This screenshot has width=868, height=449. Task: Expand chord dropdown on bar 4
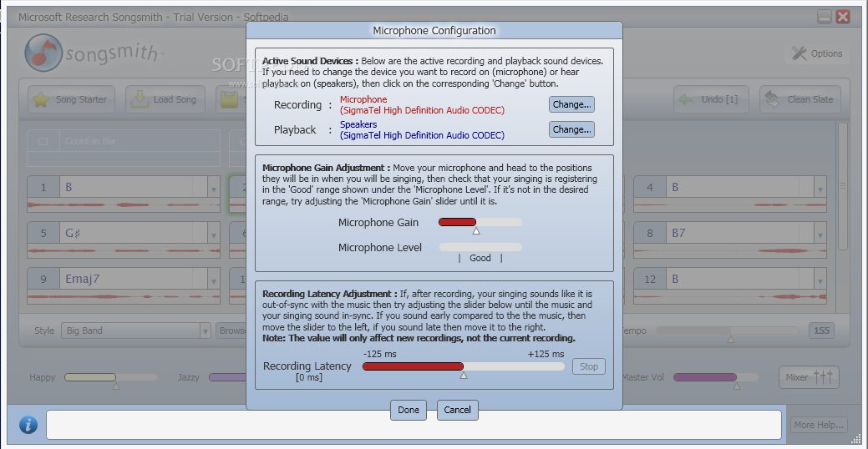(820, 189)
